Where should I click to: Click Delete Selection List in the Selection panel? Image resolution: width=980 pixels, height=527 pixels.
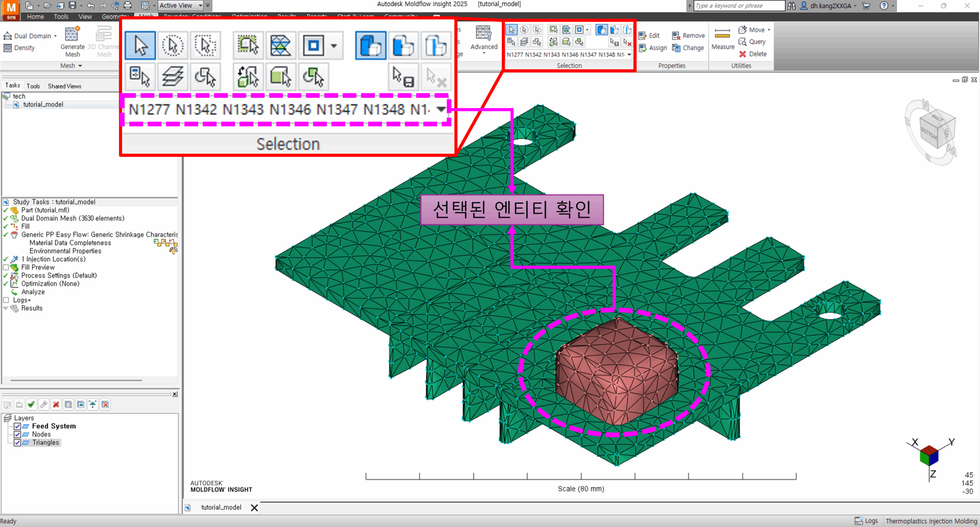click(x=627, y=42)
